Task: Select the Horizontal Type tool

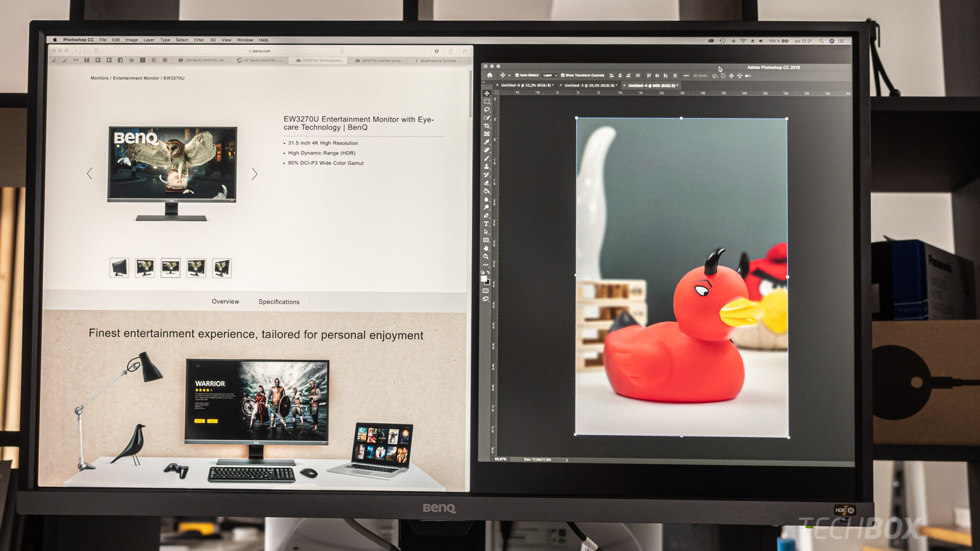Action: (487, 224)
